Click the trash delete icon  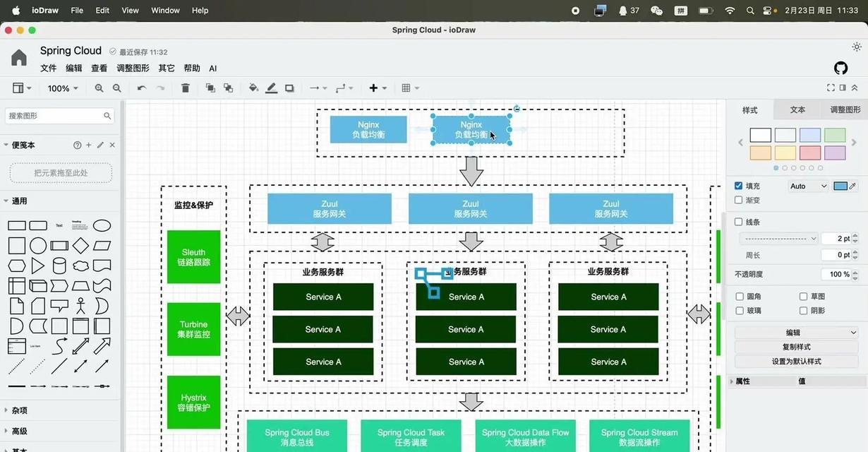pos(186,88)
